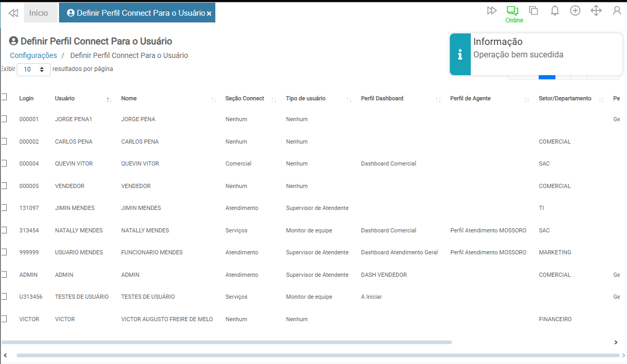Open the notifications bell
Screen dimensions: 627x364
tap(555, 10)
